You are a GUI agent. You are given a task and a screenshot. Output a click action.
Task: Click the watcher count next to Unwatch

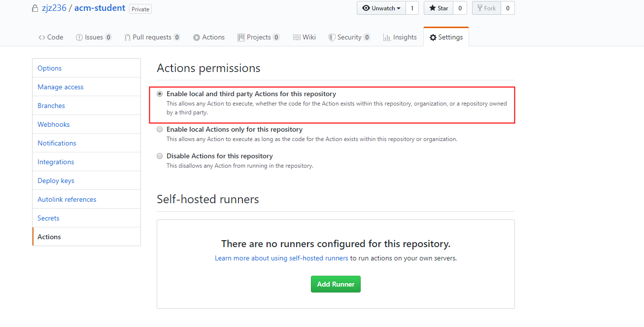pyautogui.click(x=412, y=8)
